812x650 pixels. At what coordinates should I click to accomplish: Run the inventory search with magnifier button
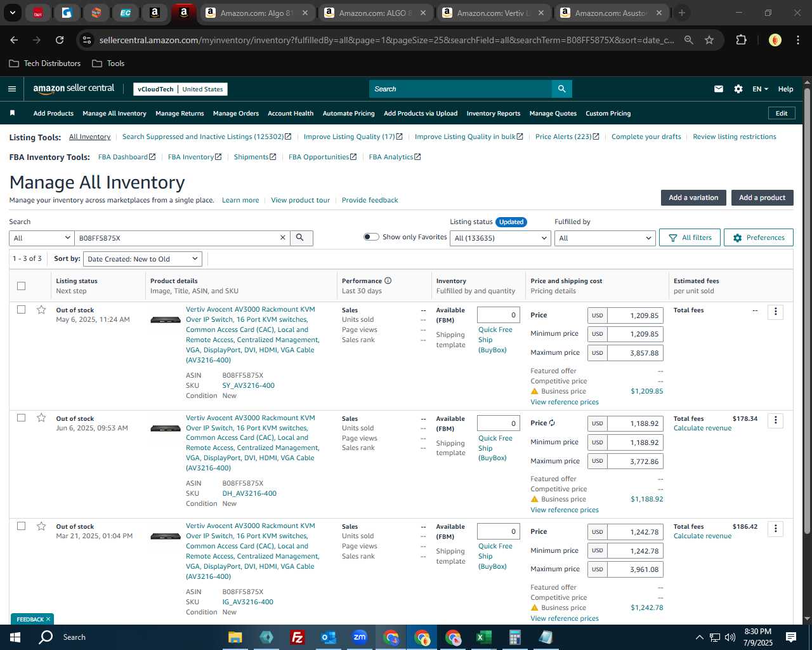pyautogui.click(x=301, y=238)
